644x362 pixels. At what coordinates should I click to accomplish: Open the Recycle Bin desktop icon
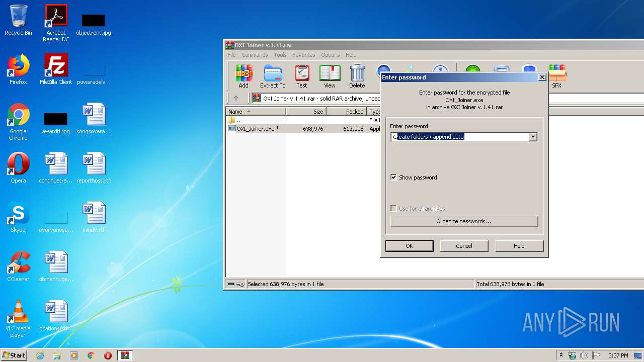click(18, 20)
